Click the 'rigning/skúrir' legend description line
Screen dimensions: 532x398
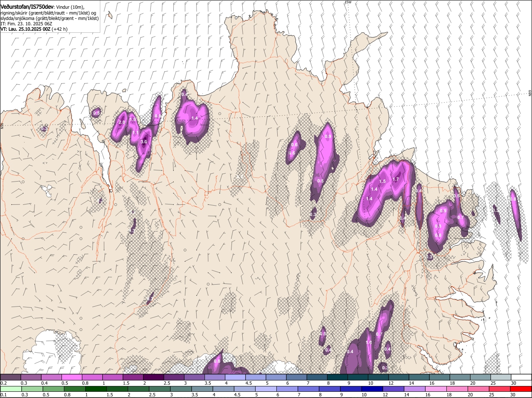(48, 13)
